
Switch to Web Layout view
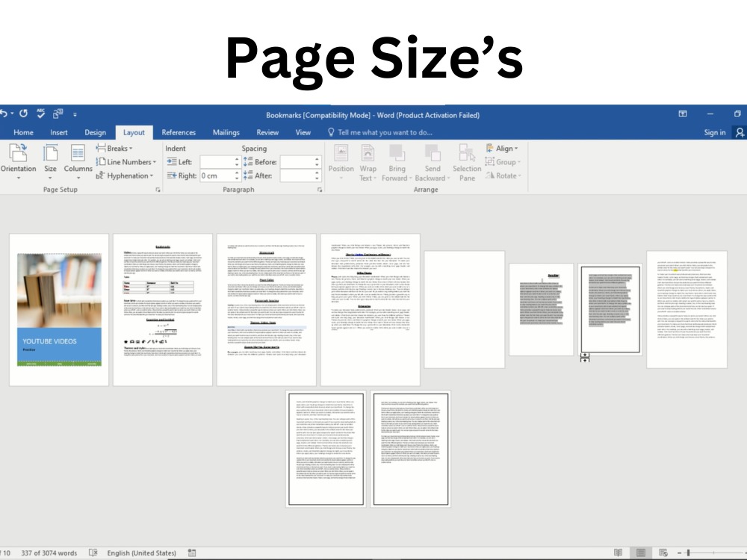pos(663,553)
